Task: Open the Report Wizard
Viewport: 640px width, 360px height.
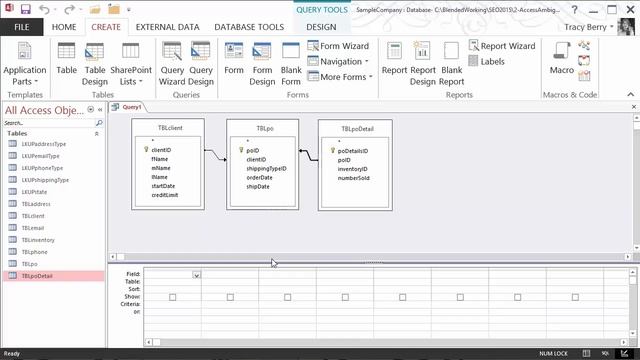Action: click(x=502, y=46)
